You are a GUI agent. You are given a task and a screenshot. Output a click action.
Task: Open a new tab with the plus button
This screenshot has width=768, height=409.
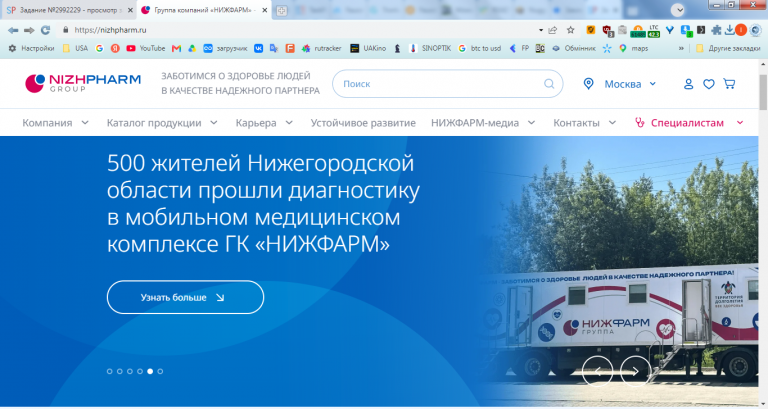click(x=282, y=10)
